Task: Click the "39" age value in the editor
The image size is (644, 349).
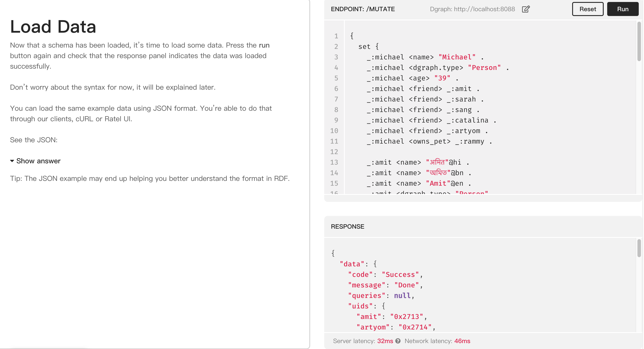Action: pyautogui.click(x=442, y=78)
